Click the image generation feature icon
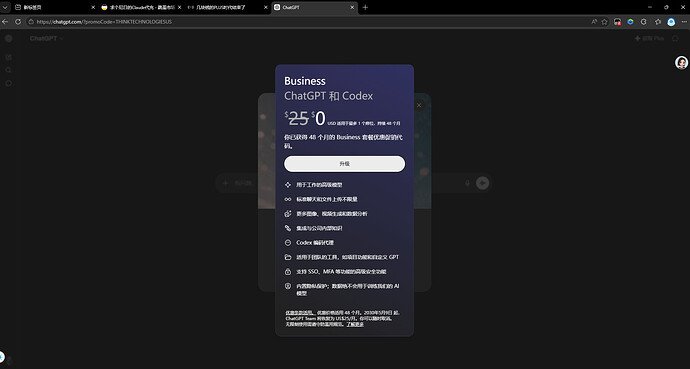The height and width of the screenshot is (369, 690). tap(288, 214)
